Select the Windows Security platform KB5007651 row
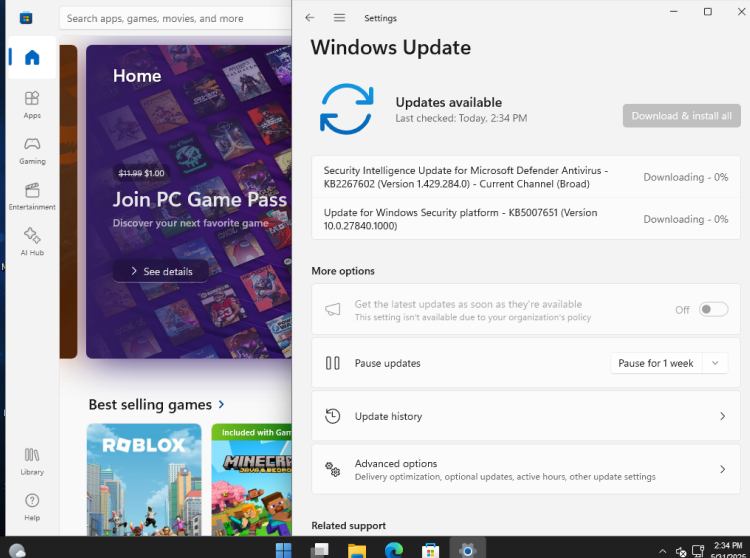 coord(526,219)
